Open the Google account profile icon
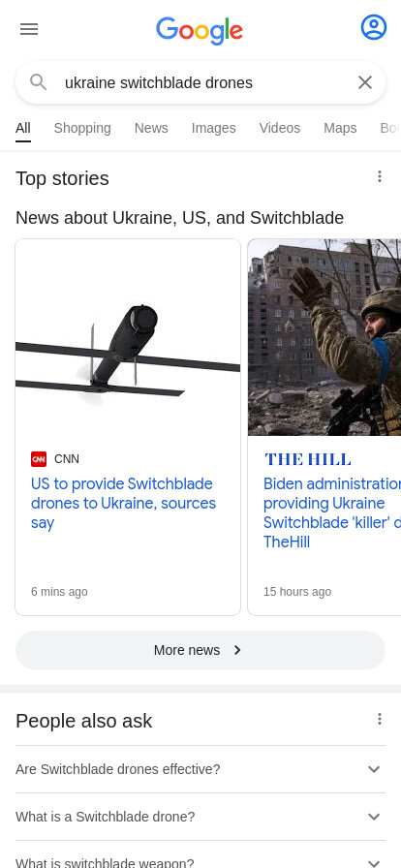This screenshot has width=401, height=868. (x=373, y=27)
